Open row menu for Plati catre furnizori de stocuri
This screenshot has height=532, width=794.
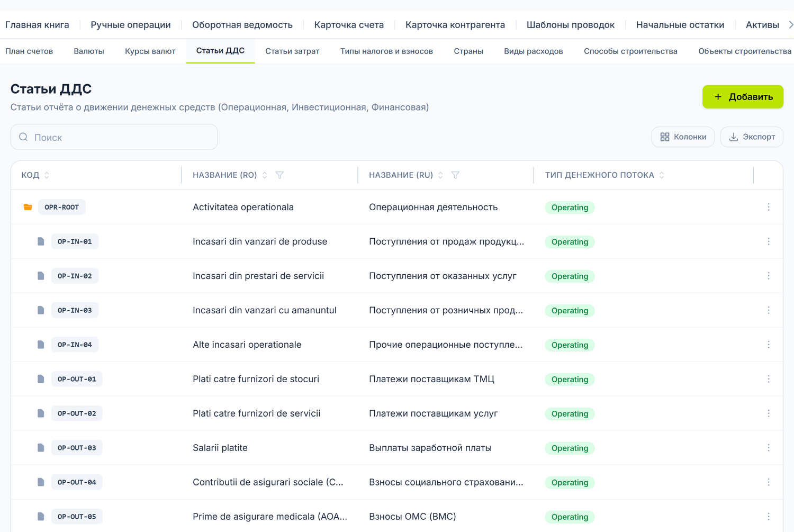pyautogui.click(x=769, y=379)
